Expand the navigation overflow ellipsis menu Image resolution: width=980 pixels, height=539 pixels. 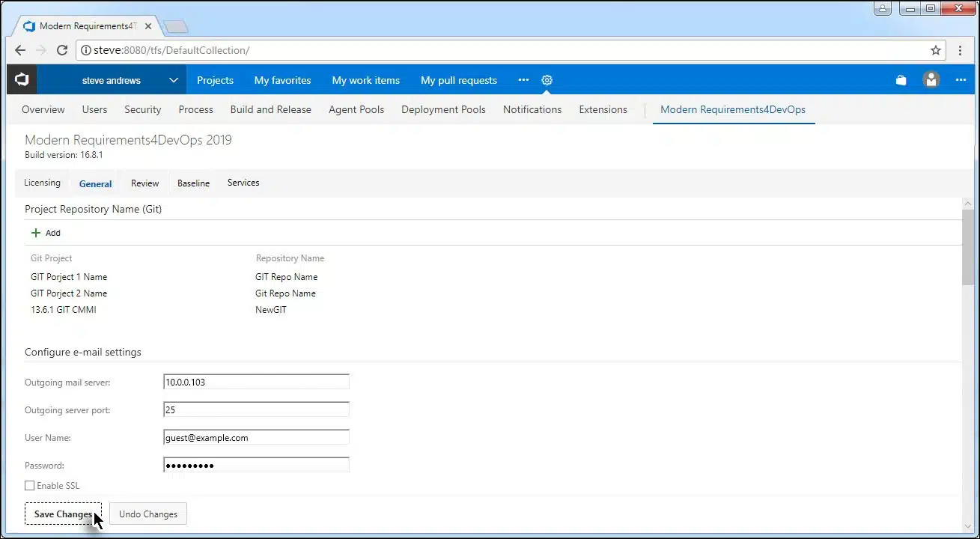pyautogui.click(x=523, y=80)
